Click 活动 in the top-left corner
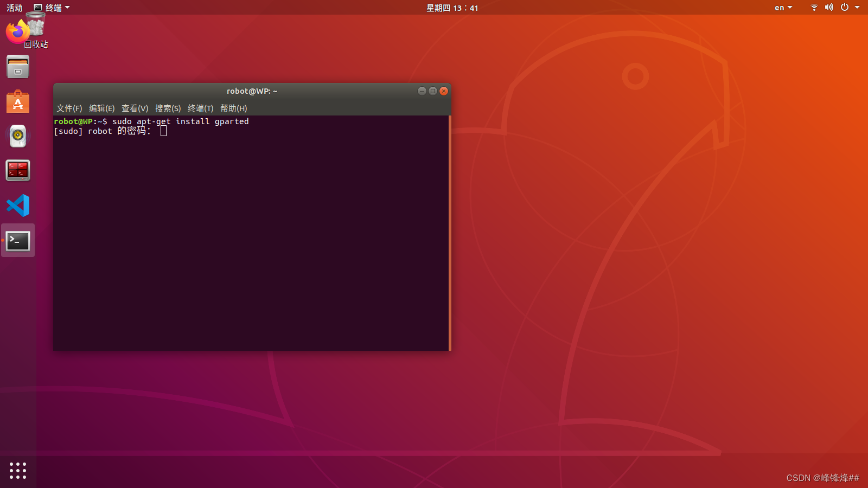 [14, 7]
